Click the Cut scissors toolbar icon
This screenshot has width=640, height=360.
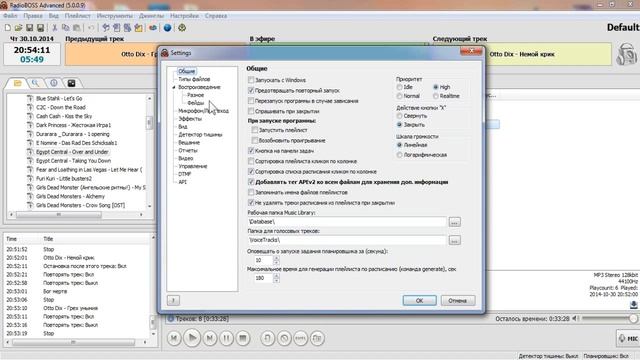pyautogui.click(x=54, y=28)
